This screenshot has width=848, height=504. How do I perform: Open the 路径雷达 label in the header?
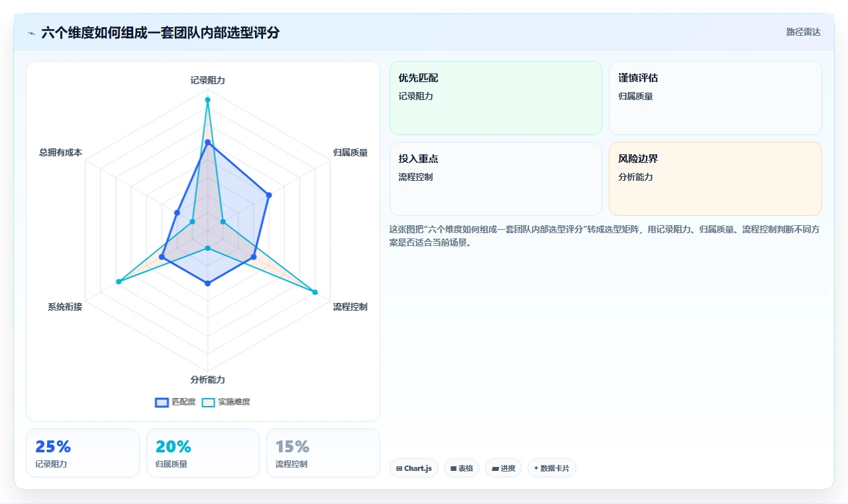pyautogui.click(x=803, y=32)
